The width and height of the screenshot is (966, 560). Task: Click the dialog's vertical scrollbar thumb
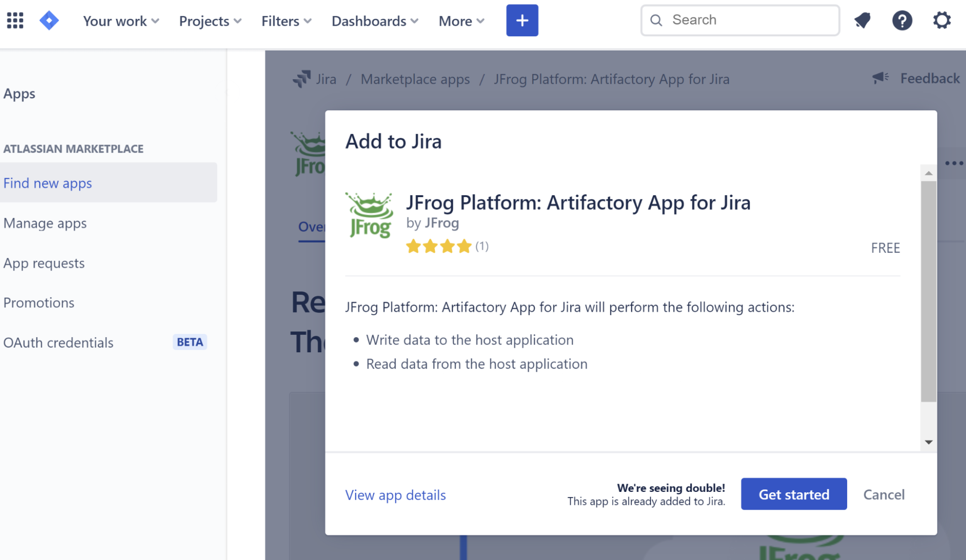tap(928, 291)
